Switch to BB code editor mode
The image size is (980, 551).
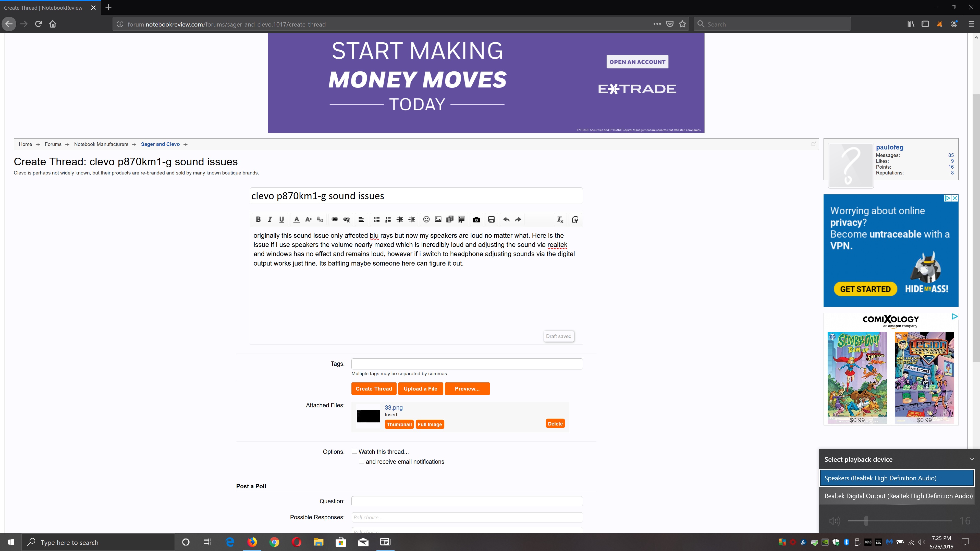pyautogui.click(x=575, y=219)
